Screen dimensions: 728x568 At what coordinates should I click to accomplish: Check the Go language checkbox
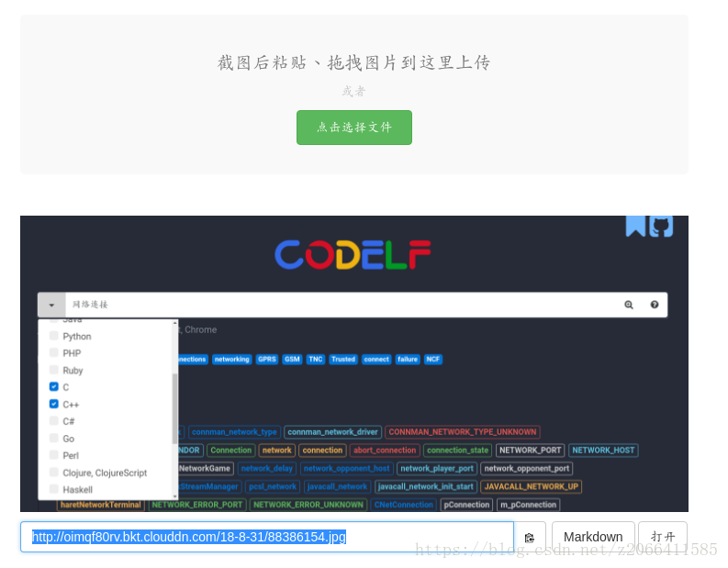click(54, 438)
